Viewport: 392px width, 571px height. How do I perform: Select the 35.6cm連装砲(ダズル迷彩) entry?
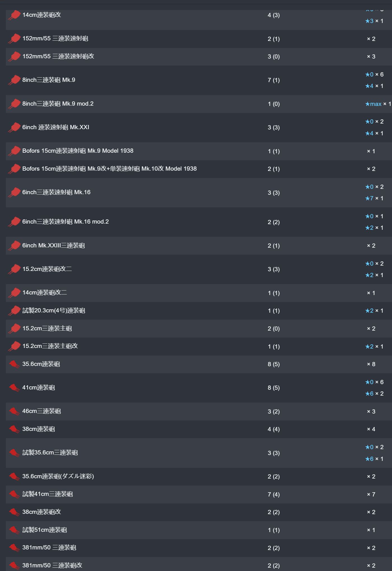pos(58,476)
